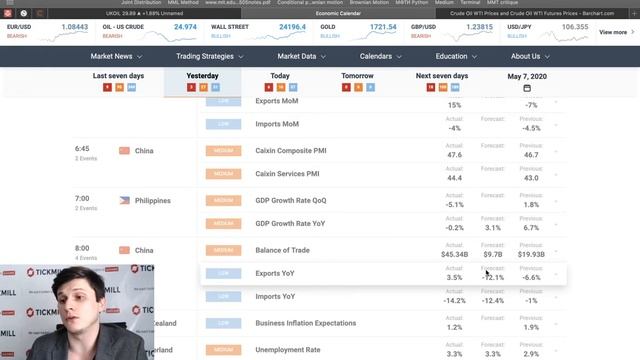Open the white circle pinned tab
The height and width of the screenshot is (360, 640).
(24, 13)
